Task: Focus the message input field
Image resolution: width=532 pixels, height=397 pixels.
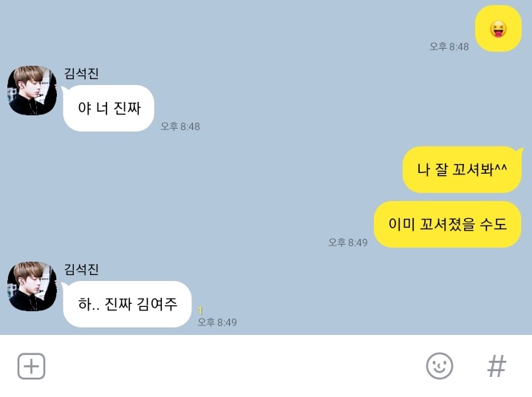Action: 234,366
